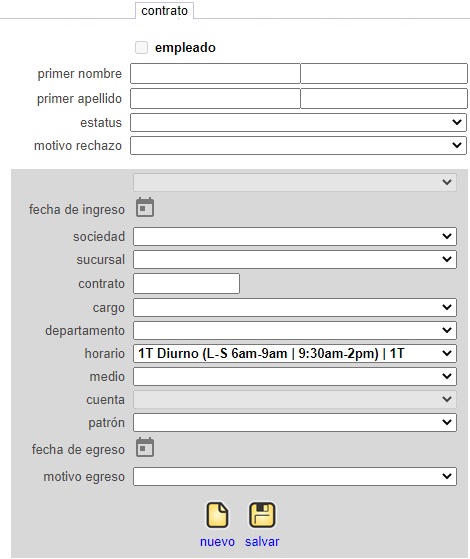Open the medio dropdown
The image size is (470, 559).
coord(295,376)
